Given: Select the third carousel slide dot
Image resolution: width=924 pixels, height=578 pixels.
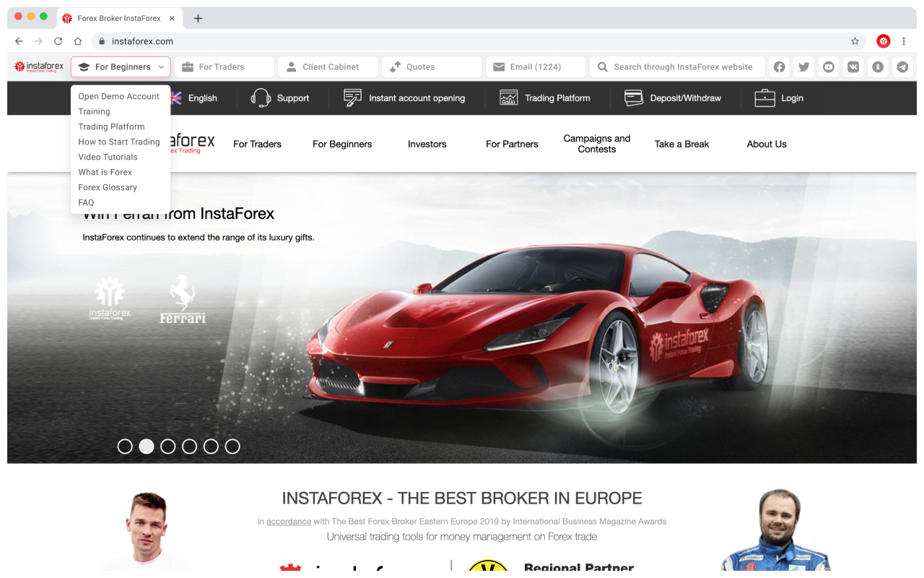Looking at the screenshot, I should pyautogui.click(x=168, y=447).
